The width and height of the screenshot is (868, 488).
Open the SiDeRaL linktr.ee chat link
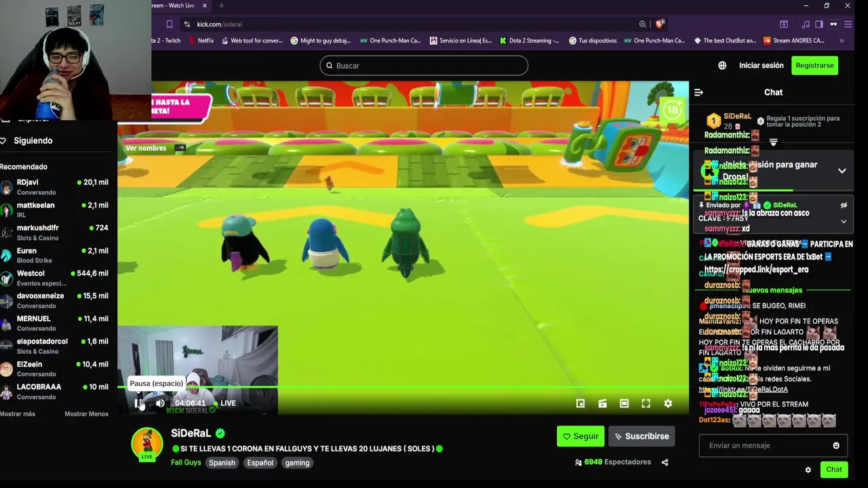(x=743, y=390)
